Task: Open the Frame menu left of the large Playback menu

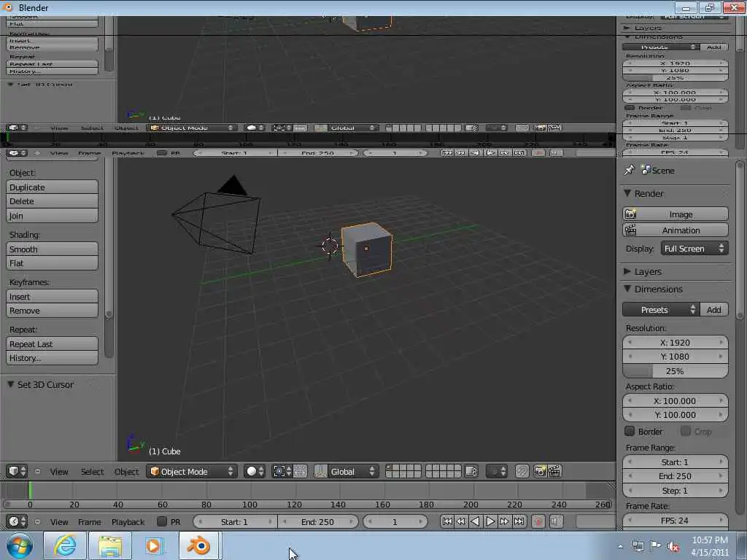Action: pos(90,522)
